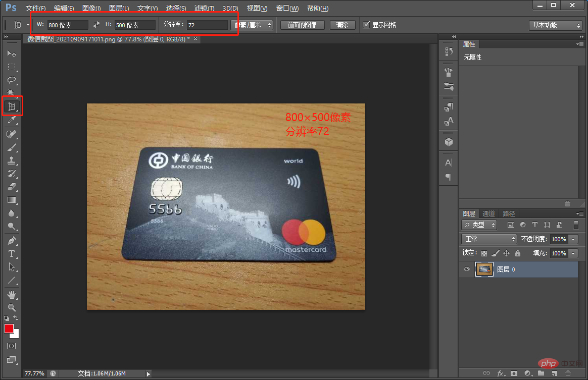
Task: Open the Character panel icon
Action: click(449, 162)
